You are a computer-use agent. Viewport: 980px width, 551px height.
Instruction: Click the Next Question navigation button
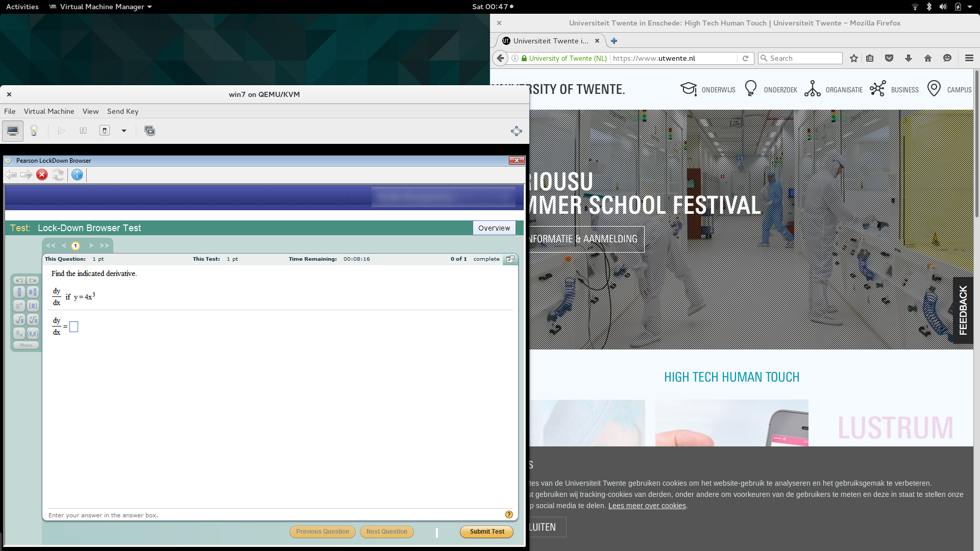[387, 531]
